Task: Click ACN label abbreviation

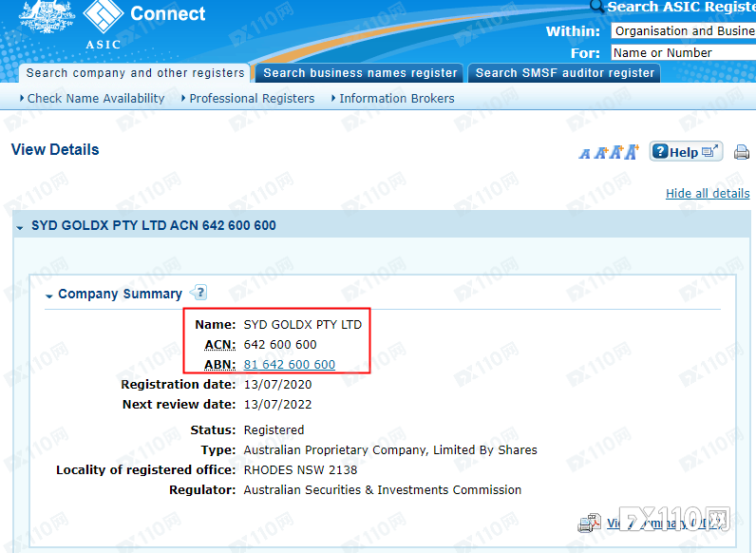Action: (219, 345)
